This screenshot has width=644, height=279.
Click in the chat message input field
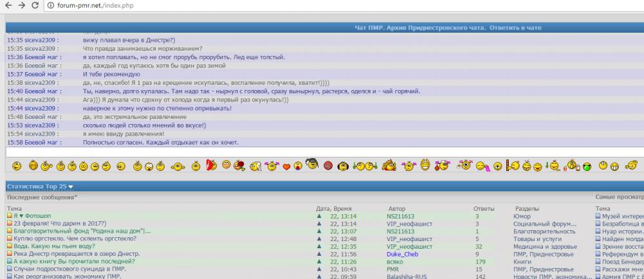(322, 152)
